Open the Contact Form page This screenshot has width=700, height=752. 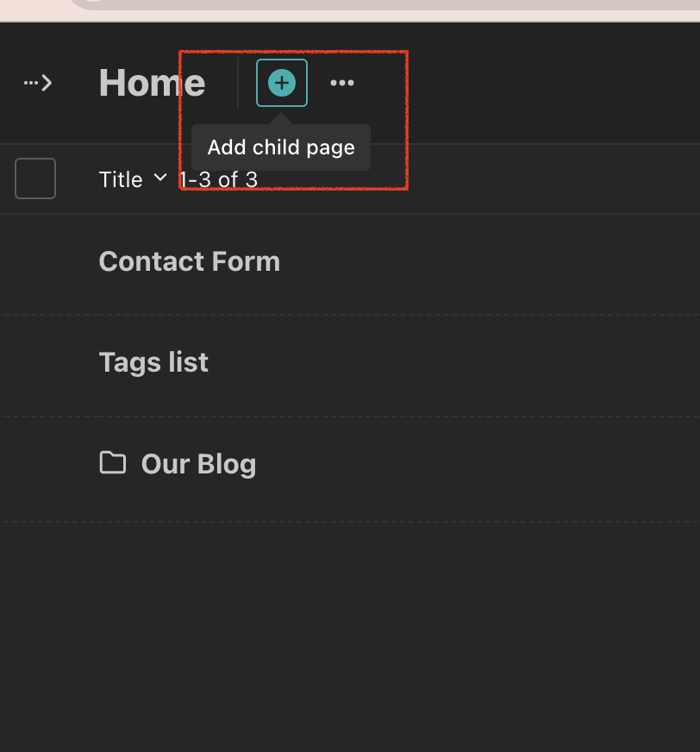[x=190, y=261]
